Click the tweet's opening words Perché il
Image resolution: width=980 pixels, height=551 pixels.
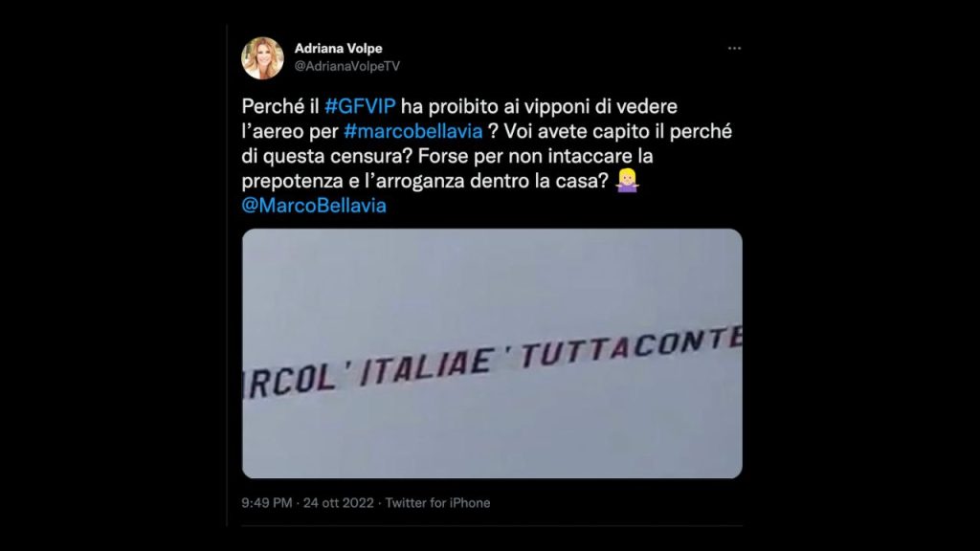pos(280,106)
